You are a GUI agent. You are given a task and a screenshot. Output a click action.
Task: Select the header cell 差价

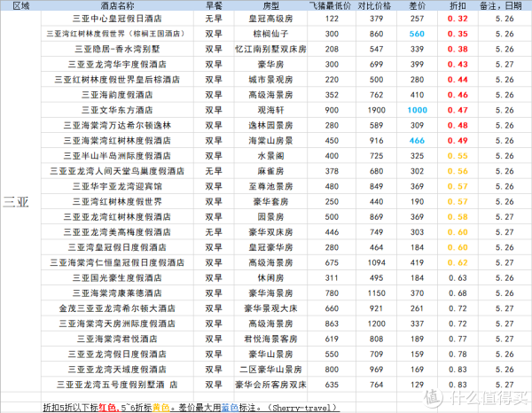[417, 5]
